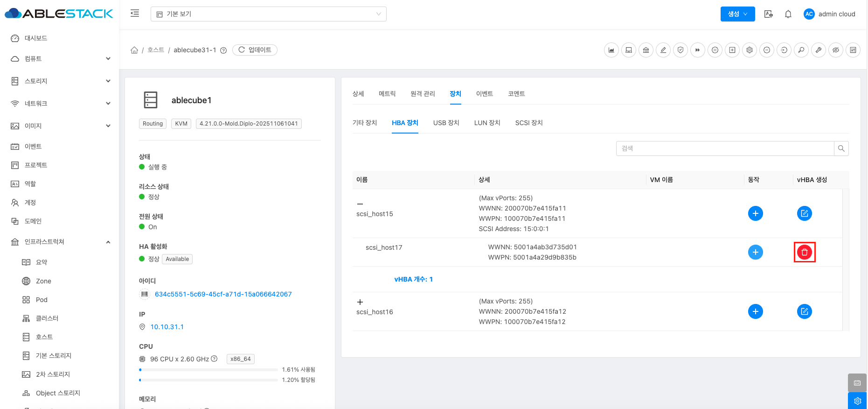Open the 기본 보기 view dropdown
The width and height of the screenshot is (868, 409).
(268, 14)
